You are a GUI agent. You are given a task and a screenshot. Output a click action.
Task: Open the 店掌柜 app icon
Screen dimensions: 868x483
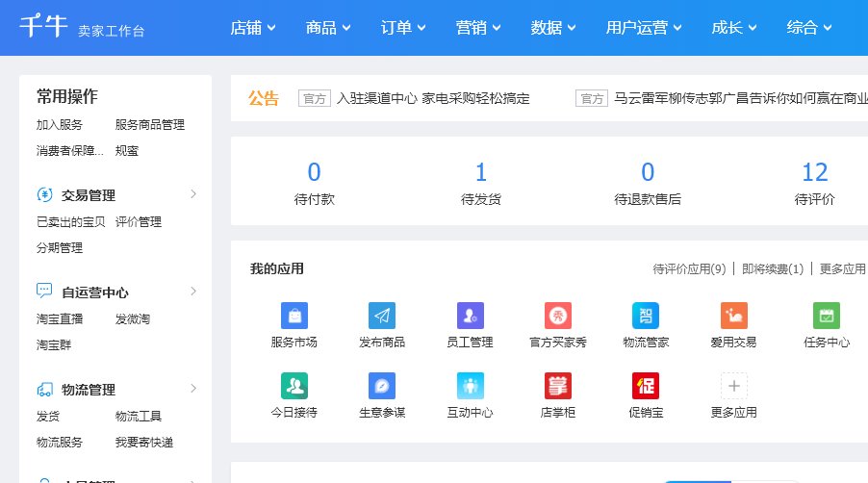pos(558,386)
